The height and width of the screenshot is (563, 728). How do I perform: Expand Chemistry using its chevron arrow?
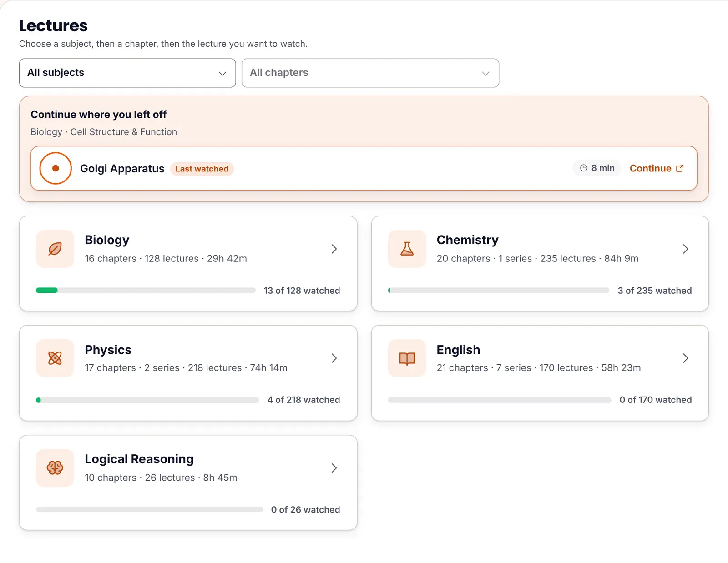686,249
